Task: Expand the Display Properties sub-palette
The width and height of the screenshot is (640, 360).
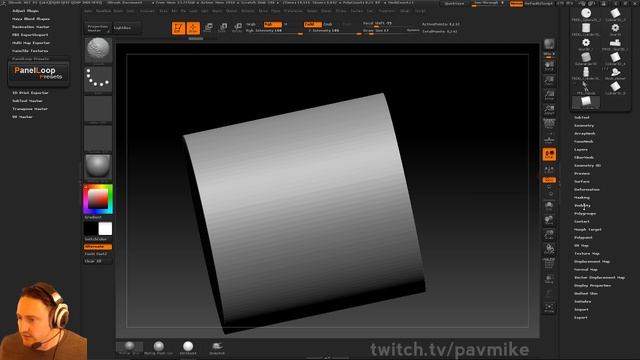Action: coord(593,285)
